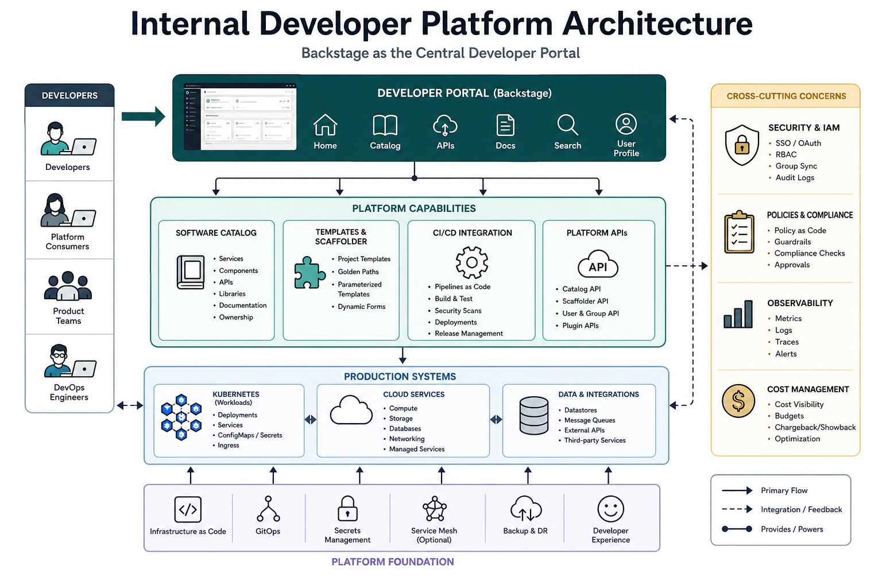882x588 pixels.
Task: Click the Ownership bullet in Software Catalog
Action: (x=233, y=317)
